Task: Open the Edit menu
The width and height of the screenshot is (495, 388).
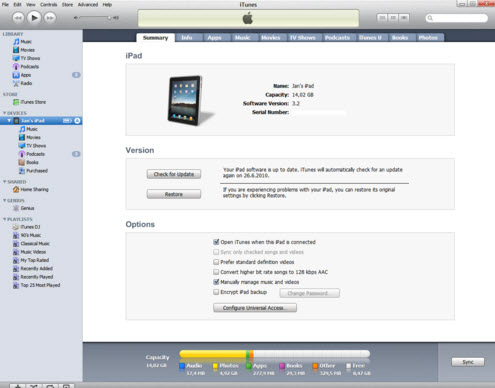Action: 17,4
